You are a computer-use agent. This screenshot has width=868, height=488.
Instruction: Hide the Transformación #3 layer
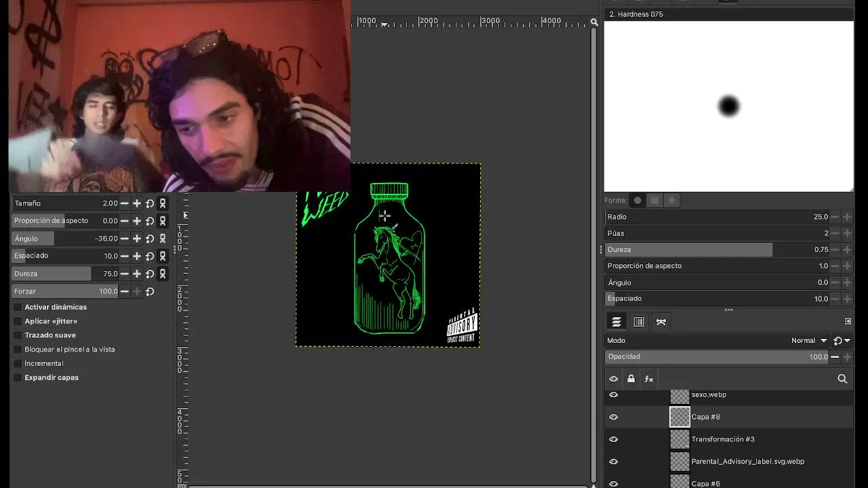point(614,439)
